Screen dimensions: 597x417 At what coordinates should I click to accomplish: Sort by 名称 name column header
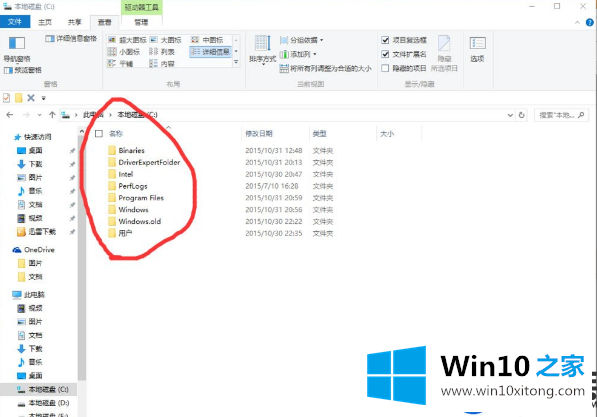coord(116,133)
